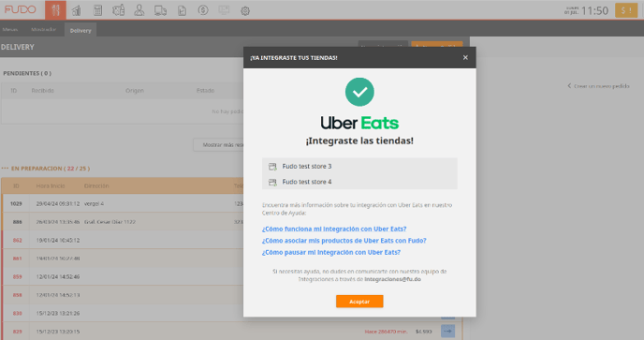Open order 859 row

point(232,276)
